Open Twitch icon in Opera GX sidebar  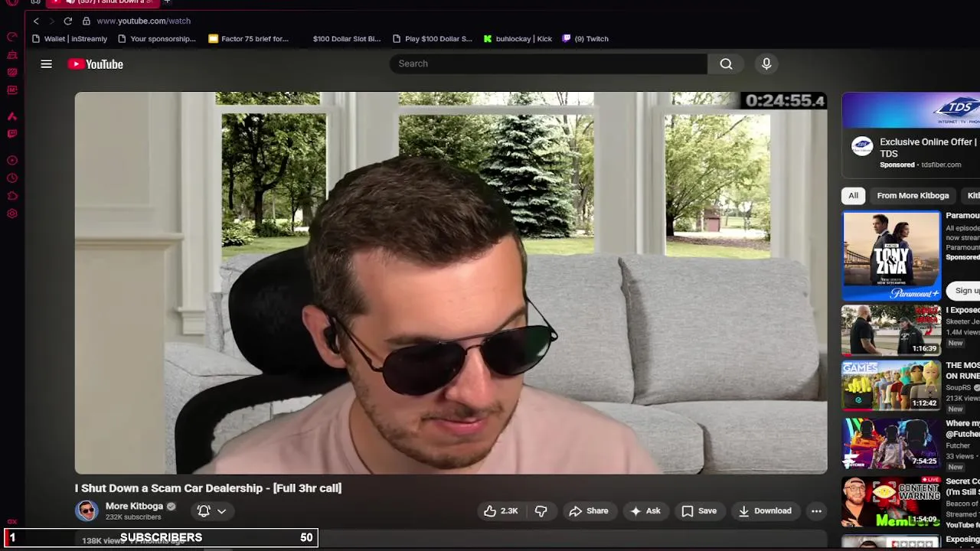click(12, 134)
